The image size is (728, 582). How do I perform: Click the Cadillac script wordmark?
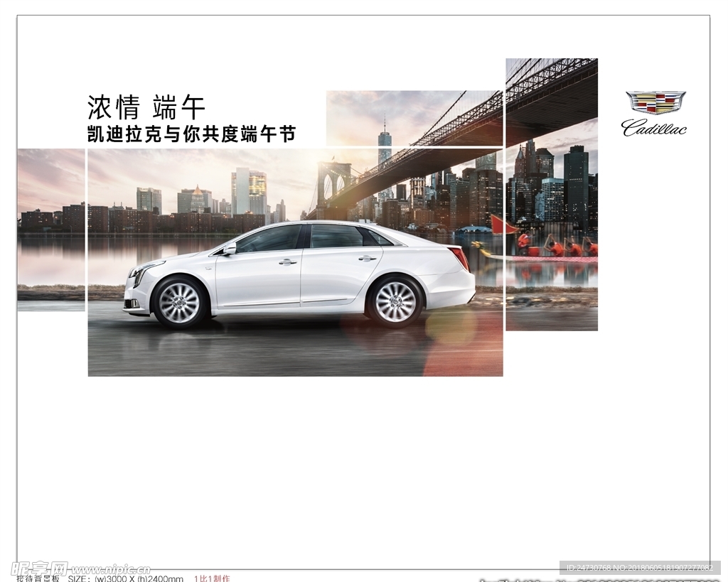tap(654, 127)
